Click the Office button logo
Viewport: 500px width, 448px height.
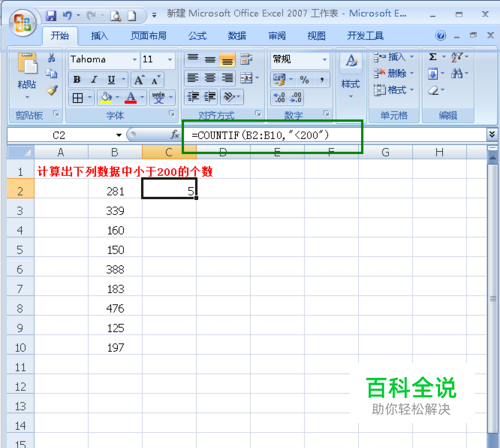[23, 23]
